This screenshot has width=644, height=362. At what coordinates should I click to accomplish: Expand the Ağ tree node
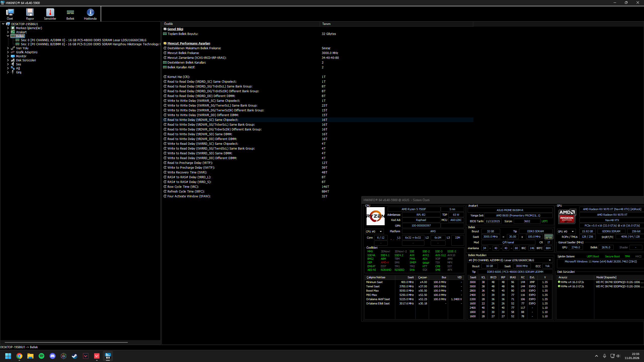point(8,68)
